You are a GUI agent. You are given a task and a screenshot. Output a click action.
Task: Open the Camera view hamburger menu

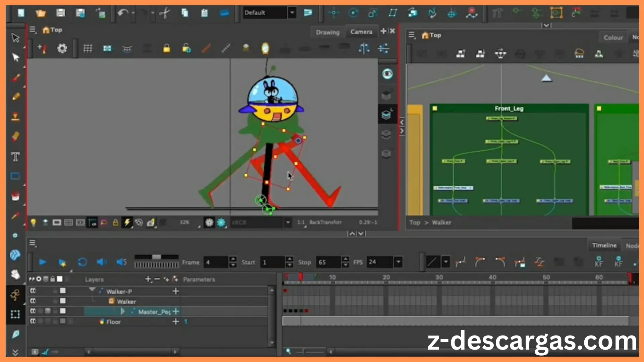(33, 30)
